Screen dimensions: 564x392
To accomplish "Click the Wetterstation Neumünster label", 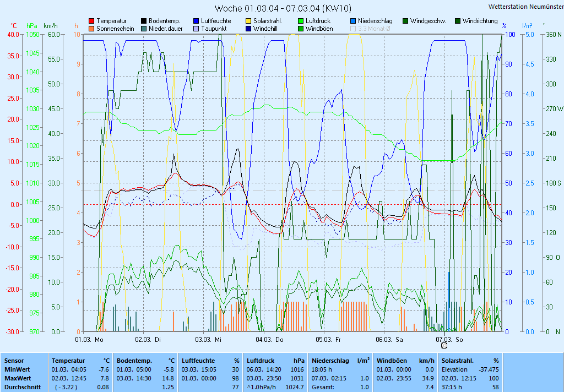I will (x=526, y=7).
